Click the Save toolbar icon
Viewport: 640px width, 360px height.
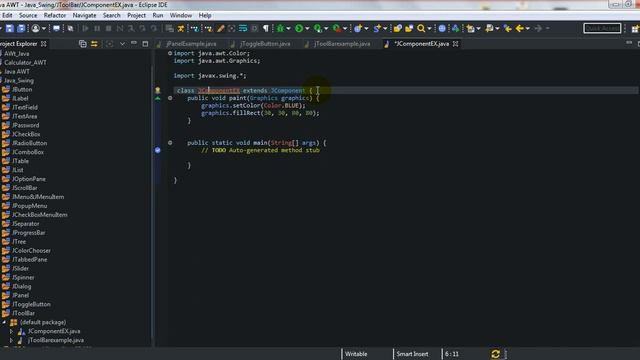(10, 28)
